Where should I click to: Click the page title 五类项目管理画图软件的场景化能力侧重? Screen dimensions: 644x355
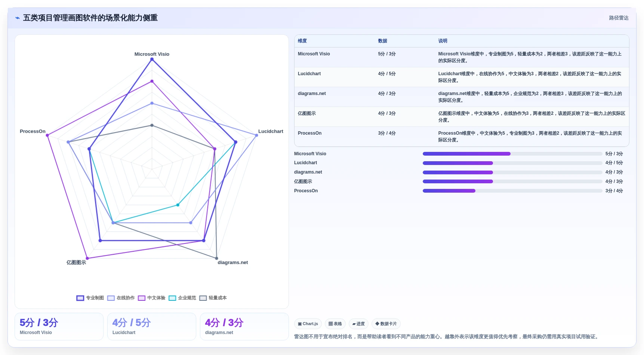coord(90,18)
